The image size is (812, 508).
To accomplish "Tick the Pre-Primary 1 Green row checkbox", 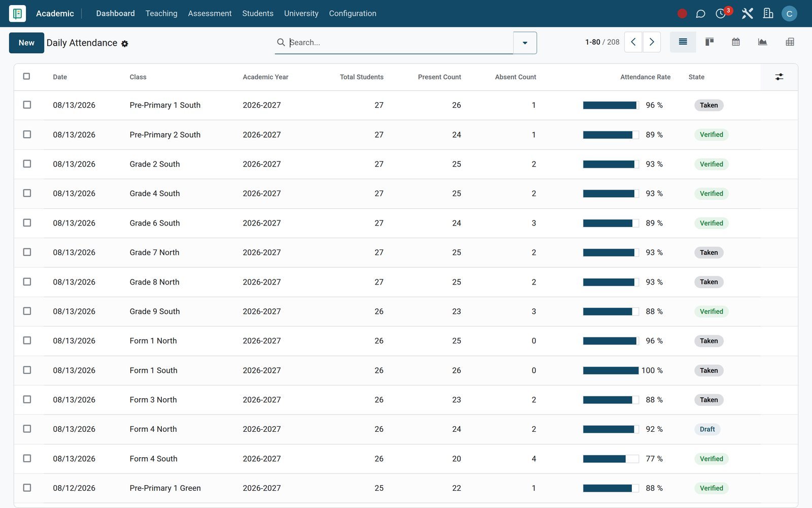I will click(x=27, y=488).
